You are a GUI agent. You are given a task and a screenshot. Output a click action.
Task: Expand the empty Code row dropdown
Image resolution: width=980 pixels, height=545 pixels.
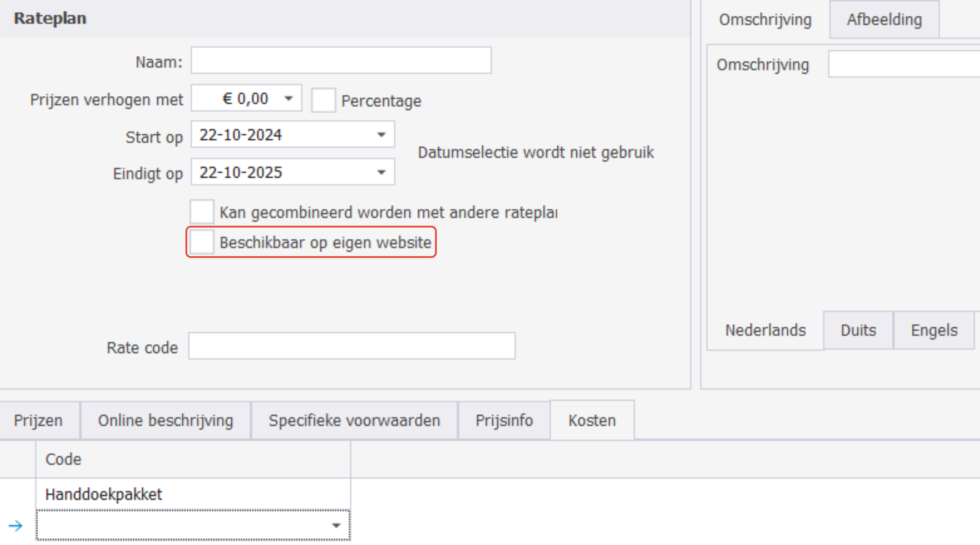click(336, 525)
